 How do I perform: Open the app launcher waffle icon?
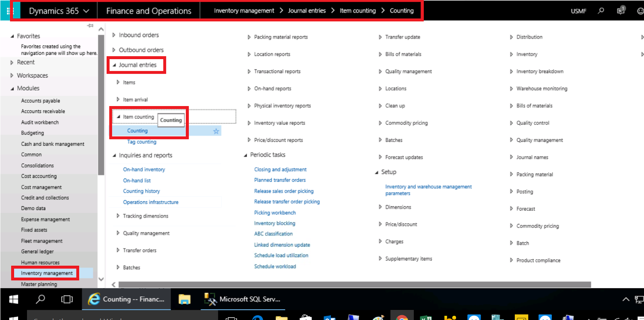click(10, 11)
